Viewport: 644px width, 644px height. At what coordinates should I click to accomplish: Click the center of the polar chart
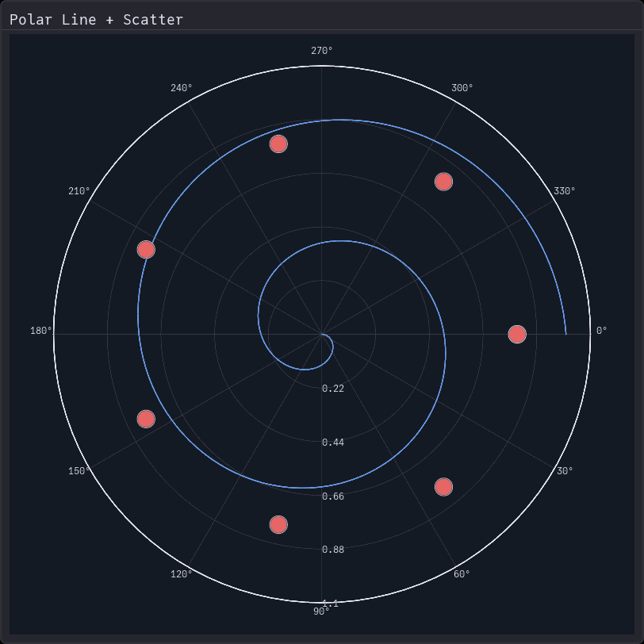click(322, 333)
